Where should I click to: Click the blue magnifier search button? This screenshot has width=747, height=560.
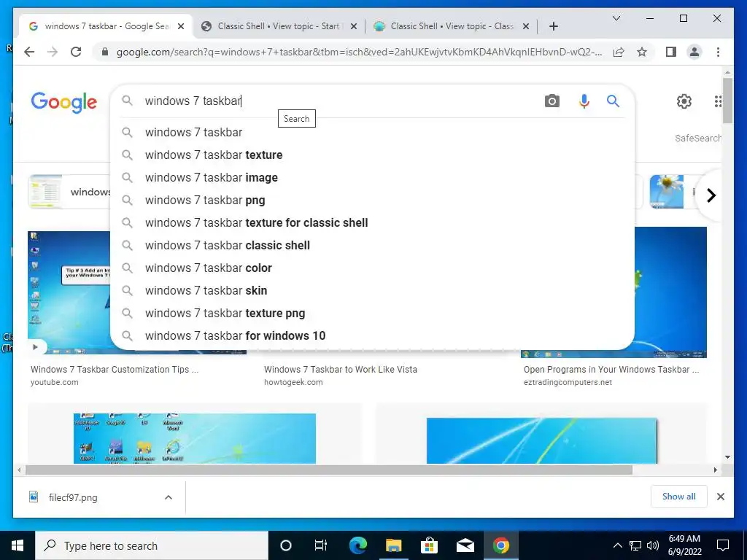pyautogui.click(x=613, y=101)
